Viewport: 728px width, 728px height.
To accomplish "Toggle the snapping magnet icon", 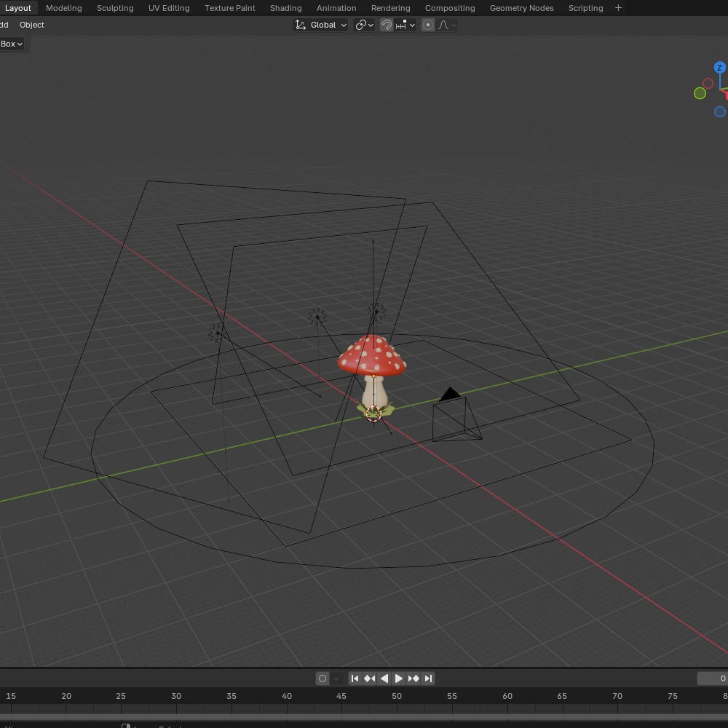I will [x=387, y=25].
